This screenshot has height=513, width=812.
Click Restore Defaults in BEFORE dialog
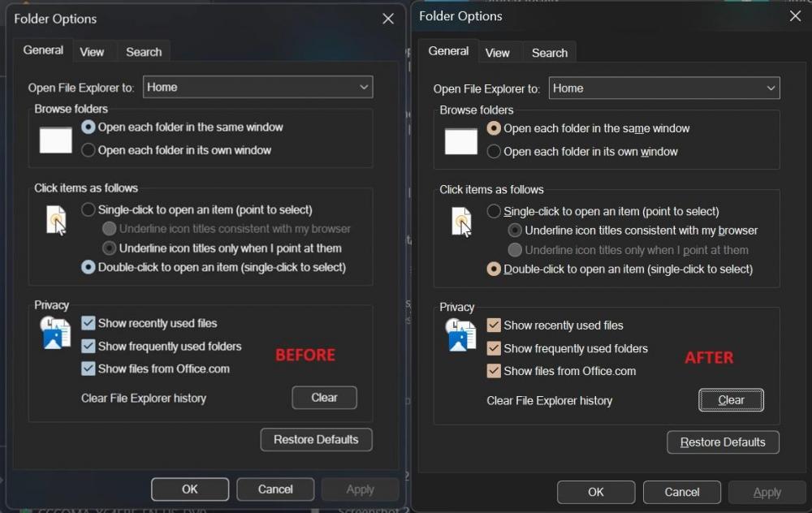(316, 439)
